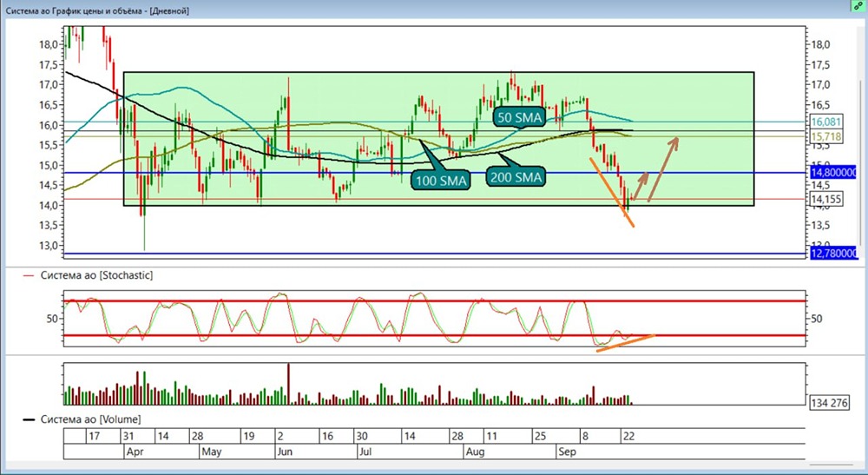Click the 'Apr' month label on date axis
868x475 pixels.
tap(135, 452)
